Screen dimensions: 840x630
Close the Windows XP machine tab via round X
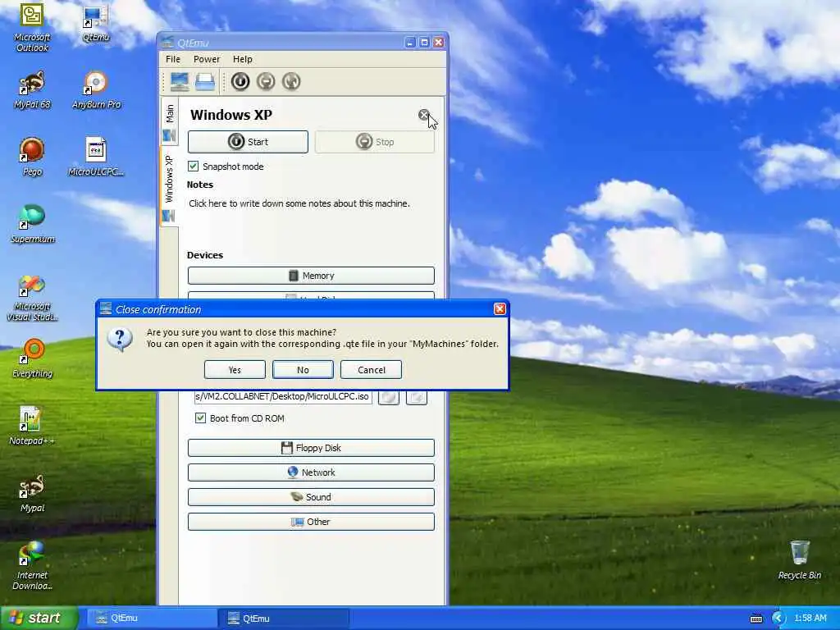click(424, 115)
